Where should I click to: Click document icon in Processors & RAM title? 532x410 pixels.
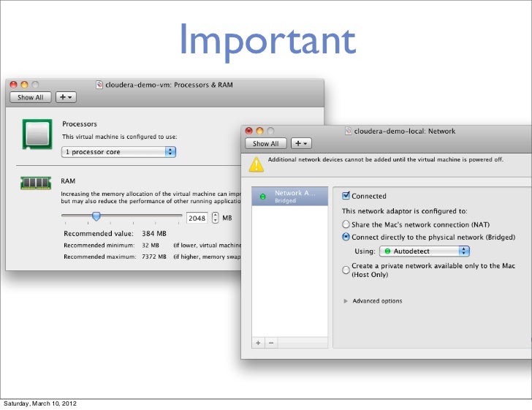click(99, 85)
